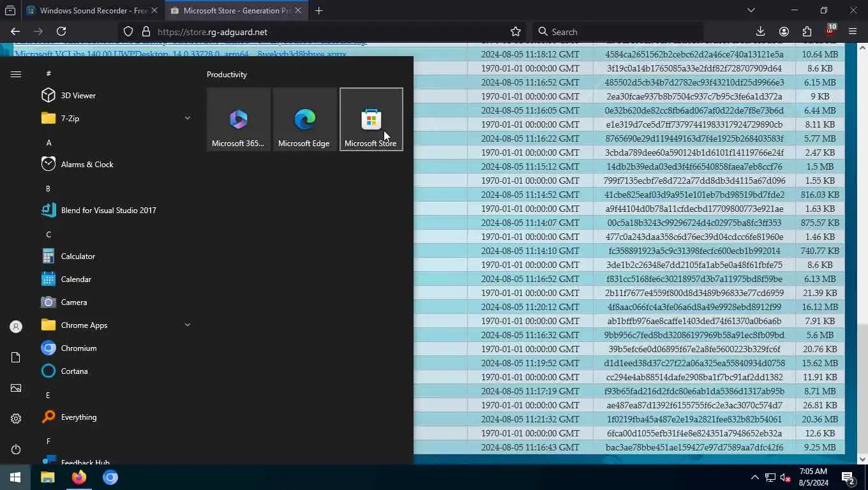Click the Productivity group title
The height and width of the screenshot is (490, 868).
(227, 75)
